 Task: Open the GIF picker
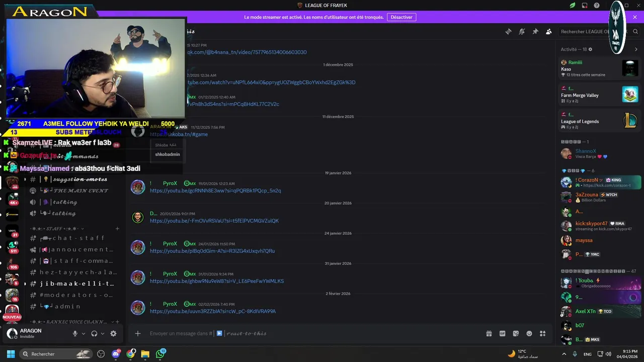pyautogui.click(x=502, y=333)
